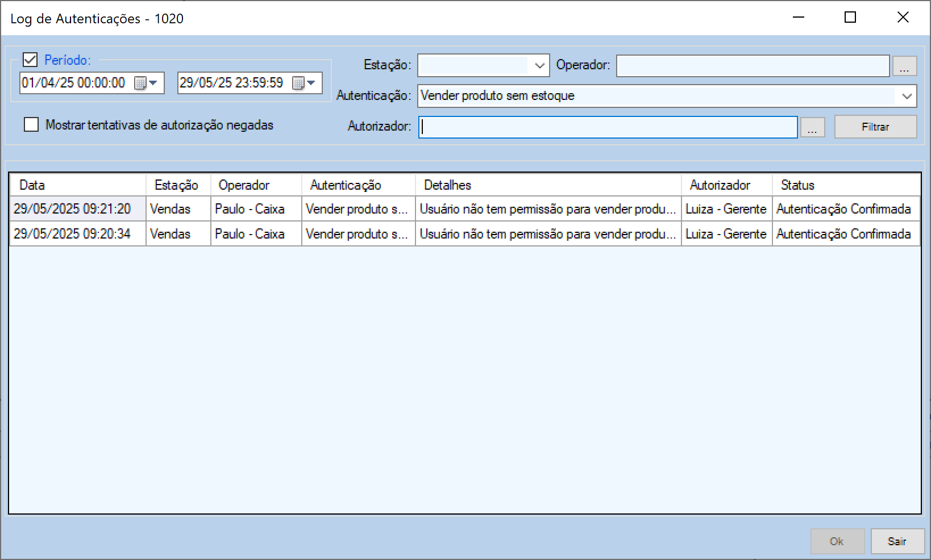Click into the Operador text field

pyautogui.click(x=753, y=66)
